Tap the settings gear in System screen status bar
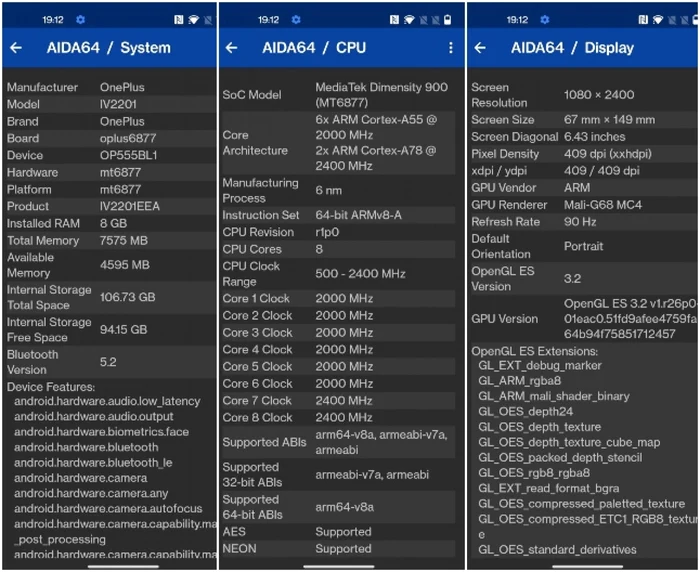The image size is (700, 572). [80, 20]
